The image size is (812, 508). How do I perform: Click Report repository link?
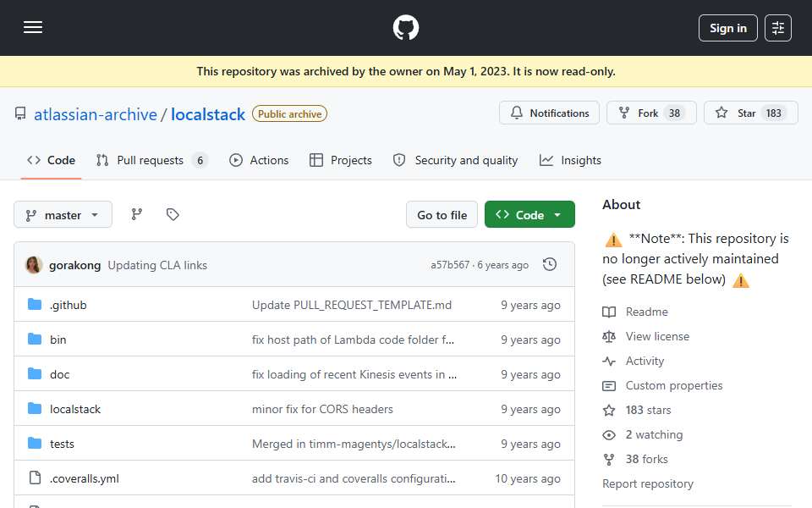(647, 483)
